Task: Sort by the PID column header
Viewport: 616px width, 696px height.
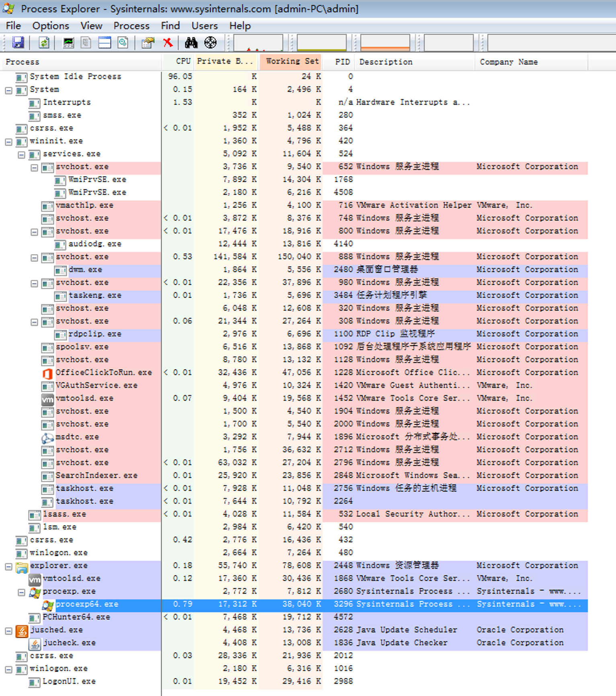Action: click(339, 62)
